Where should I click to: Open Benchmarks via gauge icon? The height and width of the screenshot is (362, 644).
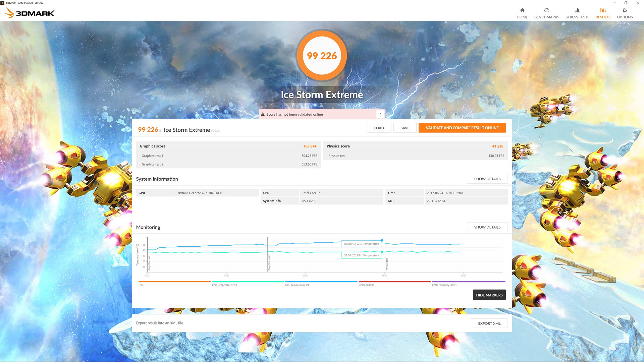click(546, 10)
